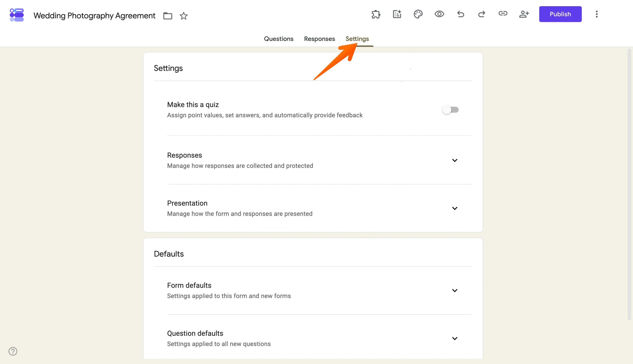Click 'Settings applied to this form and new forms'
This screenshot has width=633, height=364.
coord(229,296)
